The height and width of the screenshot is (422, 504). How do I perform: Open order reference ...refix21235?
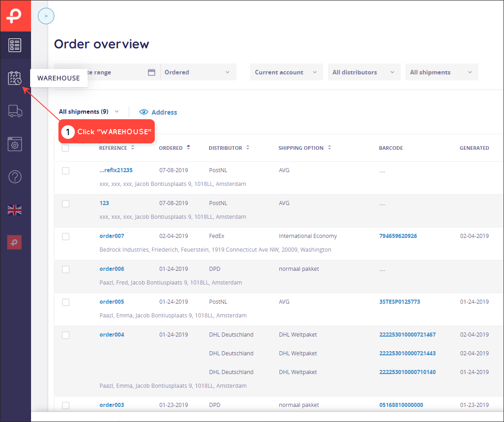116,170
